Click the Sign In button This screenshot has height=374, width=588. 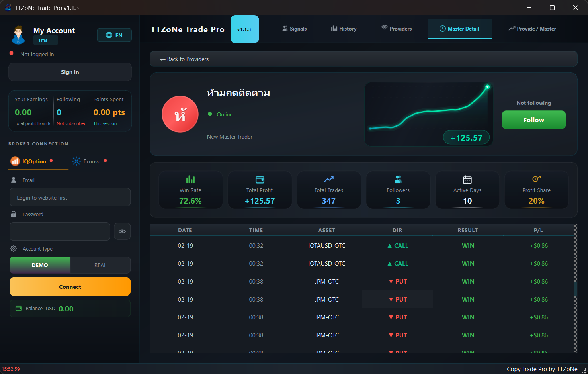70,72
